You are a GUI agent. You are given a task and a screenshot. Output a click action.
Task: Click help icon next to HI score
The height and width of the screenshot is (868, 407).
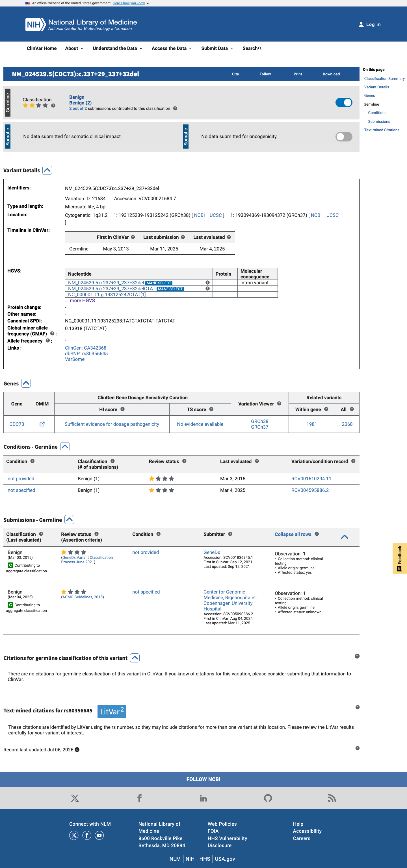coord(122,409)
